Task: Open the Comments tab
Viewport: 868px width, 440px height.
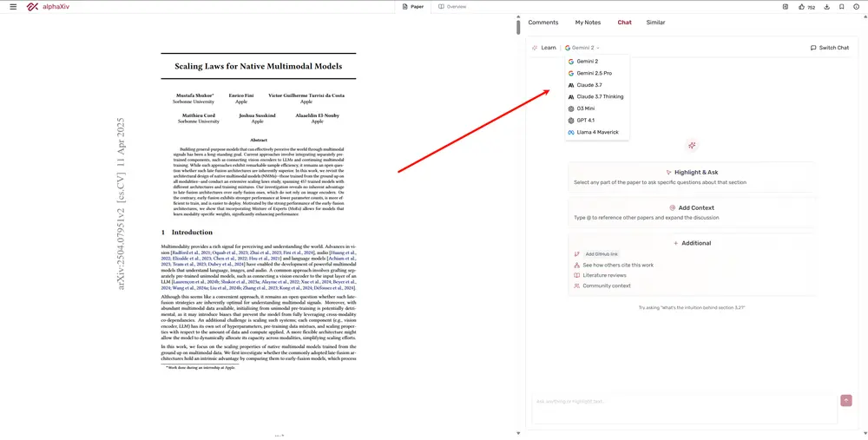Action: [543, 23]
